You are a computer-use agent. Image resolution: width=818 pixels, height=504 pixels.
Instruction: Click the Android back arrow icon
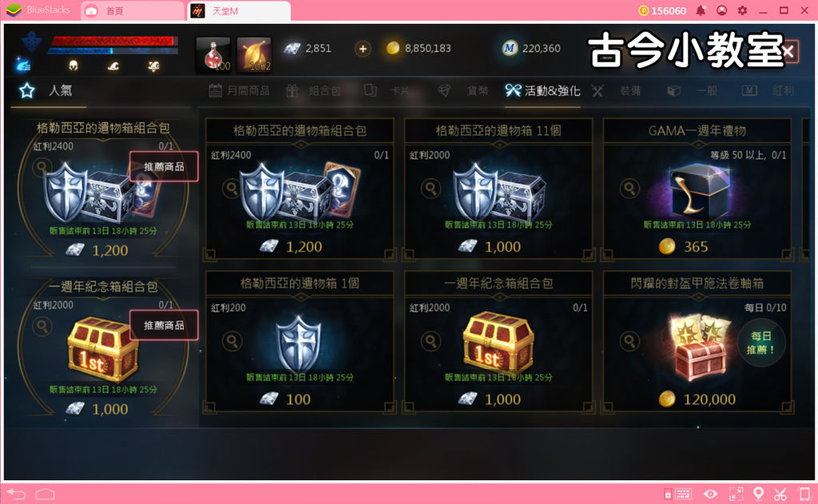(x=16, y=494)
